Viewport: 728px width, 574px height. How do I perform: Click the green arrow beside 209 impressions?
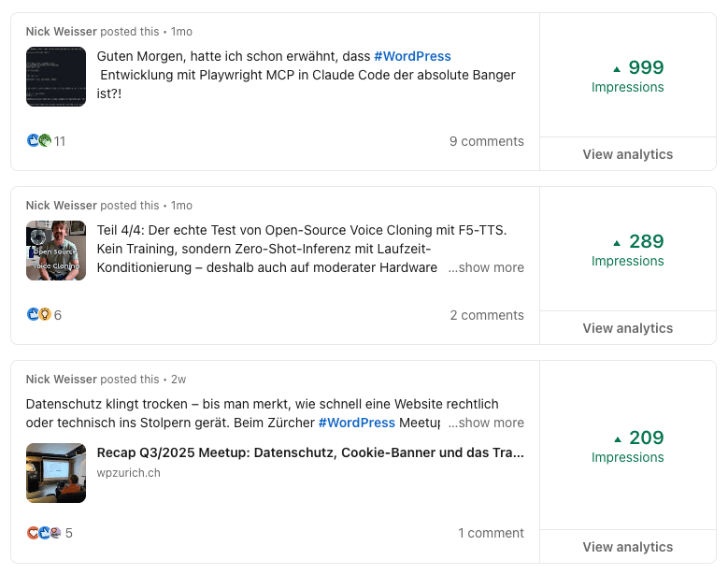point(617,438)
